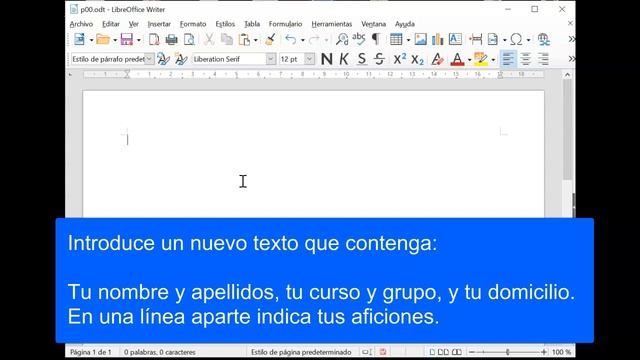Click the word count in status bar
The height and width of the screenshot is (360, 640).
(x=160, y=352)
